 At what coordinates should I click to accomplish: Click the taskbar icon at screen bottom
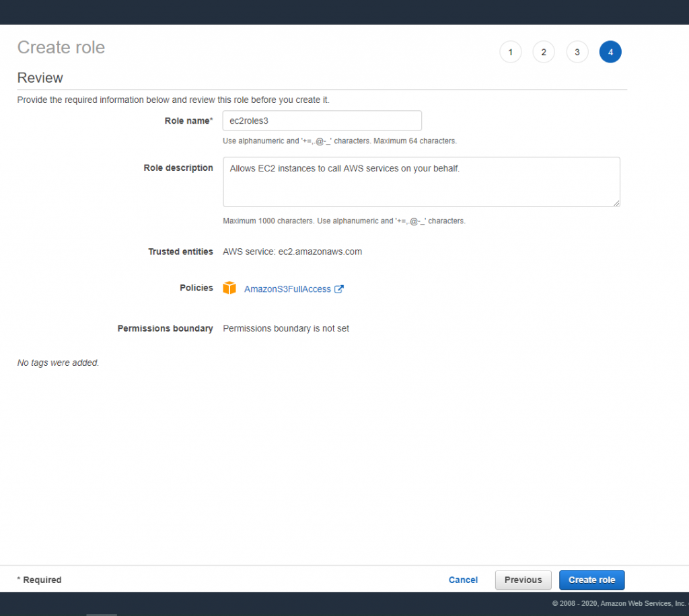click(101, 614)
